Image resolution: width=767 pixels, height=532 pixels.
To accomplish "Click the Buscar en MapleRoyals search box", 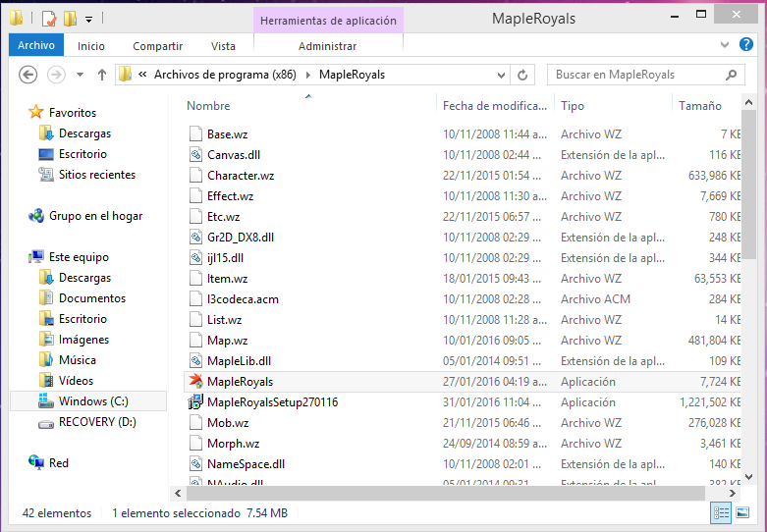I will coord(636,75).
